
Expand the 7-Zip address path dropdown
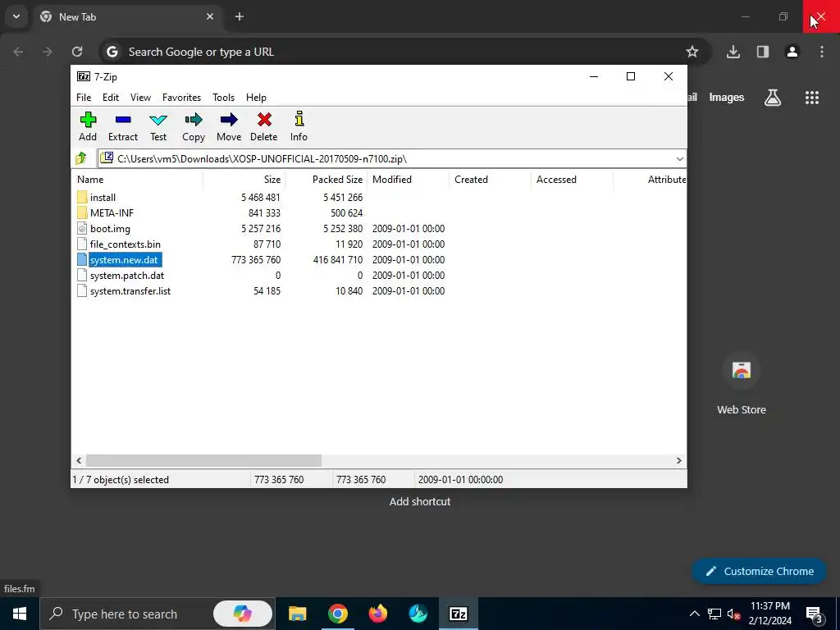coord(679,159)
